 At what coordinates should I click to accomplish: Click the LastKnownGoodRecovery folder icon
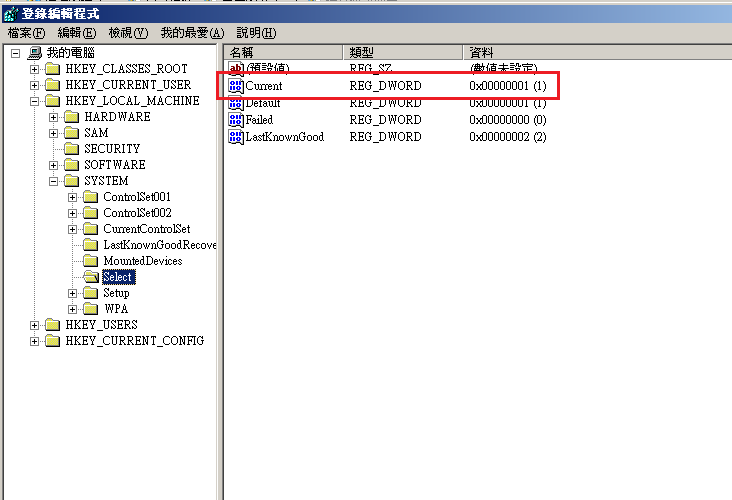[91, 245]
